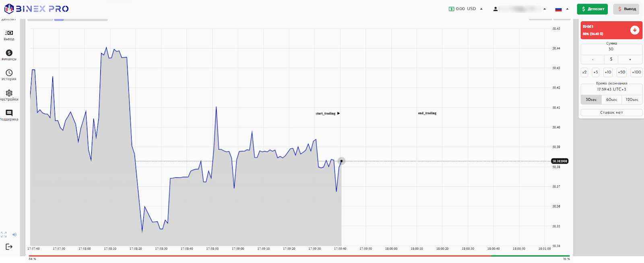The width and height of the screenshot is (644, 263).
Task: Open Вывод (withdraw) in the left sidebar
Action: (9, 35)
